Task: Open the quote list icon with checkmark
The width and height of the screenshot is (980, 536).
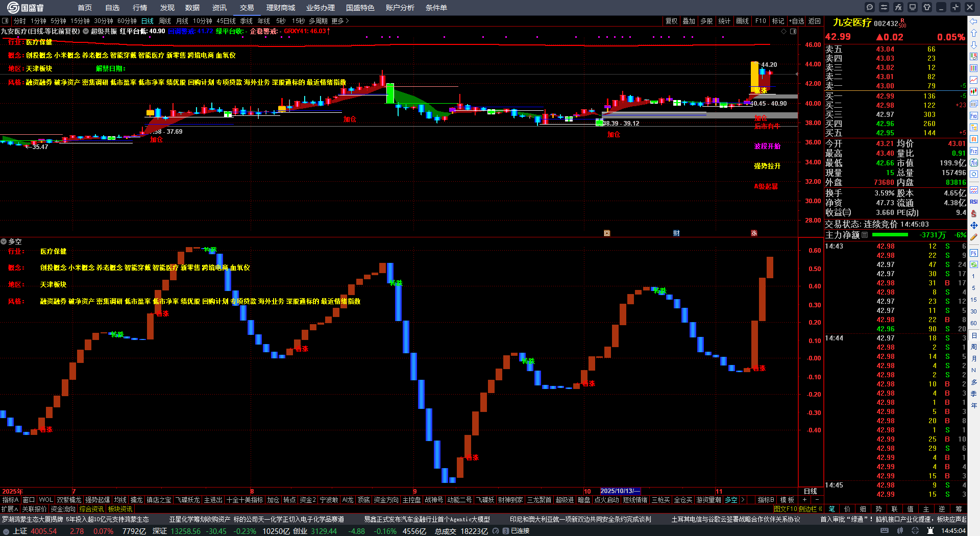Action: (974, 57)
